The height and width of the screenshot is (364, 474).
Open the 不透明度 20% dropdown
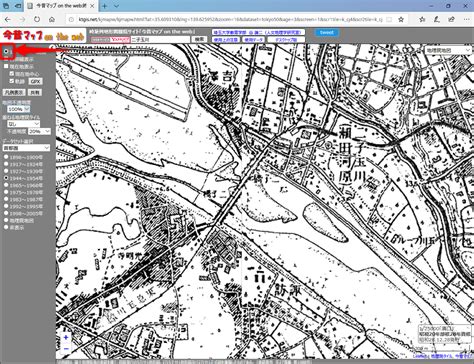(39, 132)
